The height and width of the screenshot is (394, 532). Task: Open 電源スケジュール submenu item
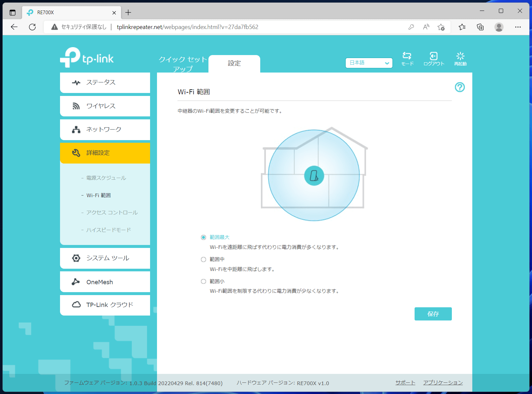coord(106,178)
